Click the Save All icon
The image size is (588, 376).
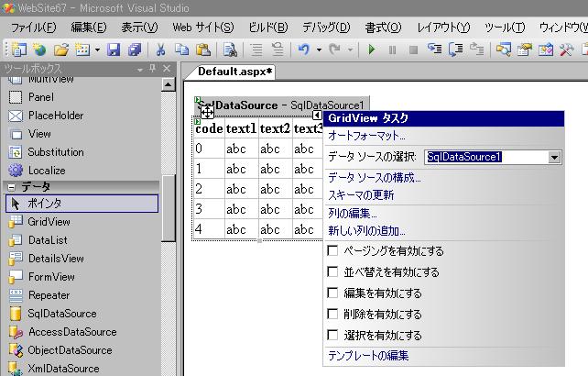(135, 50)
